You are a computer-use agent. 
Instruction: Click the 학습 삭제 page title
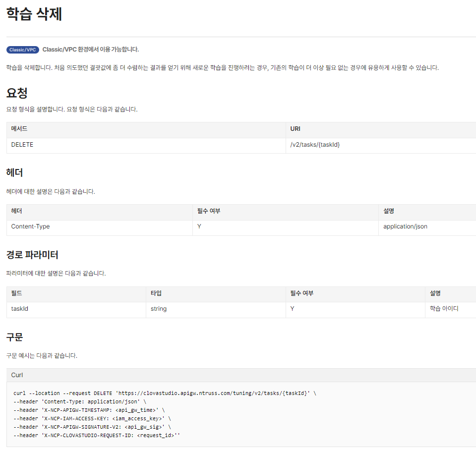tap(34, 14)
